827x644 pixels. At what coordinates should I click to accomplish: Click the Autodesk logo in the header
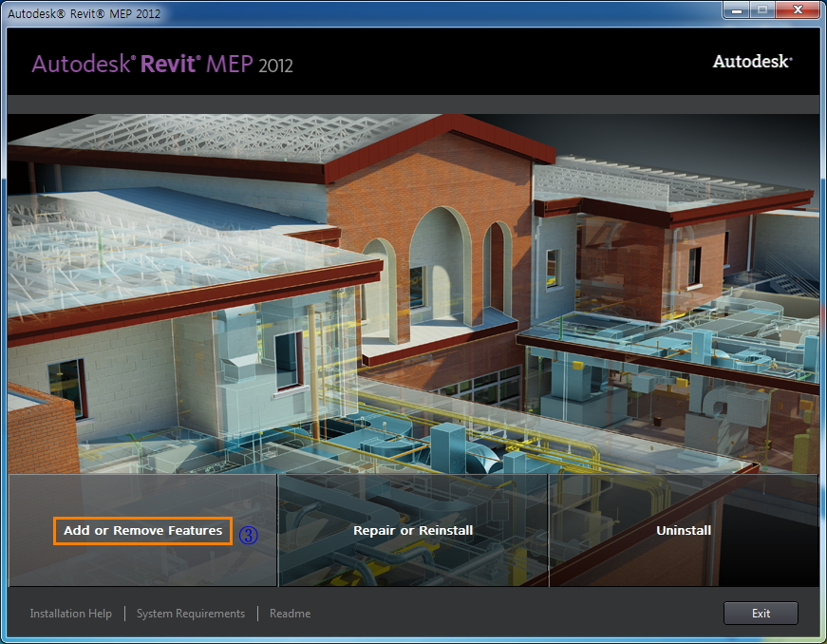tap(752, 62)
